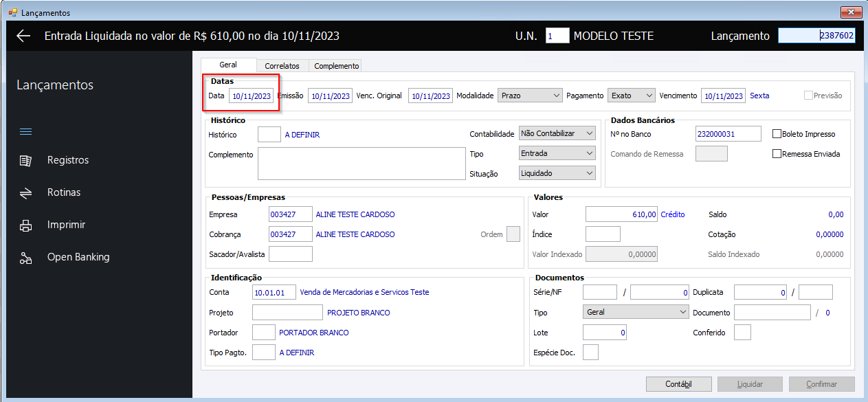The height and width of the screenshot is (402, 868).
Task: Check the Boleto Impresso checkbox
Action: [777, 134]
